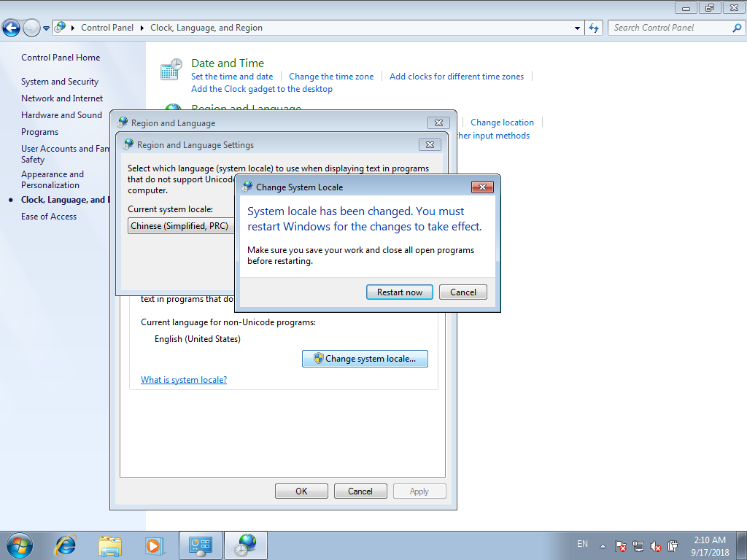This screenshot has width=747, height=560.
Task: Click the Change System Locale title globe icon
Action: tap(247, 186)
